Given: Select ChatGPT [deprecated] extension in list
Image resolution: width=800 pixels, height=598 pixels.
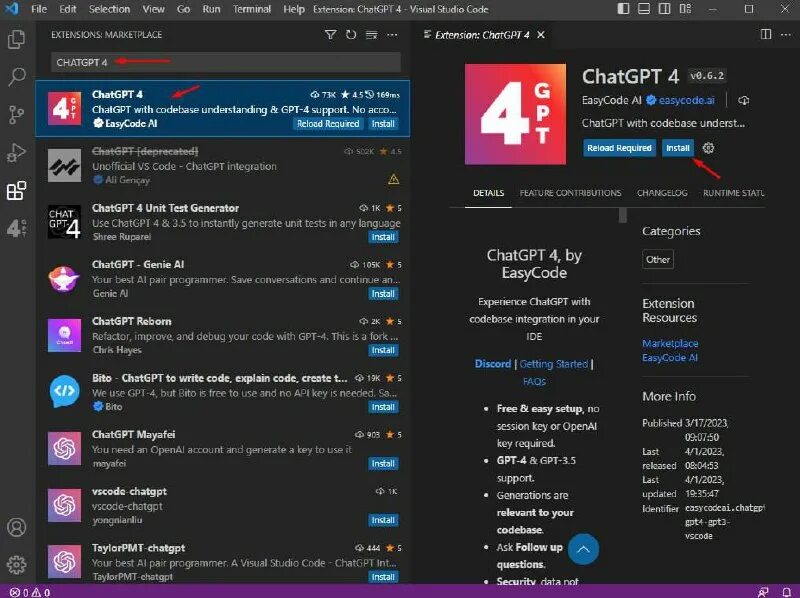Looking at the screenshot, I should [x=222, y=165].
